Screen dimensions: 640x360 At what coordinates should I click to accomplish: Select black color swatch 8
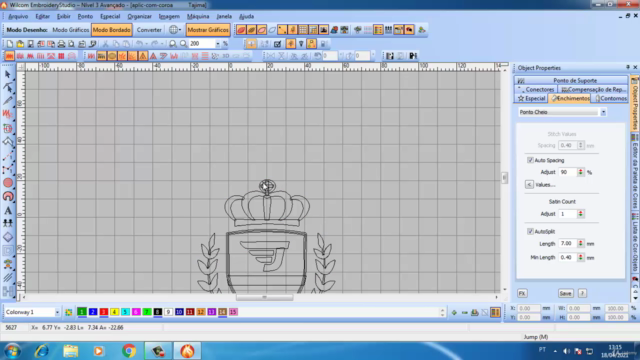(x=158, y=312)
